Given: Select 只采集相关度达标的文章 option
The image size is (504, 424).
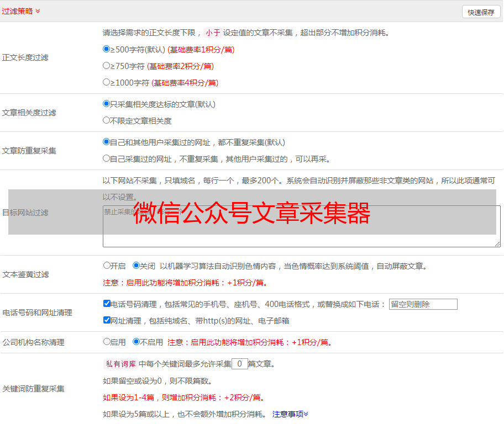Looking at the screenshot, I should click(x=107, y=104).
